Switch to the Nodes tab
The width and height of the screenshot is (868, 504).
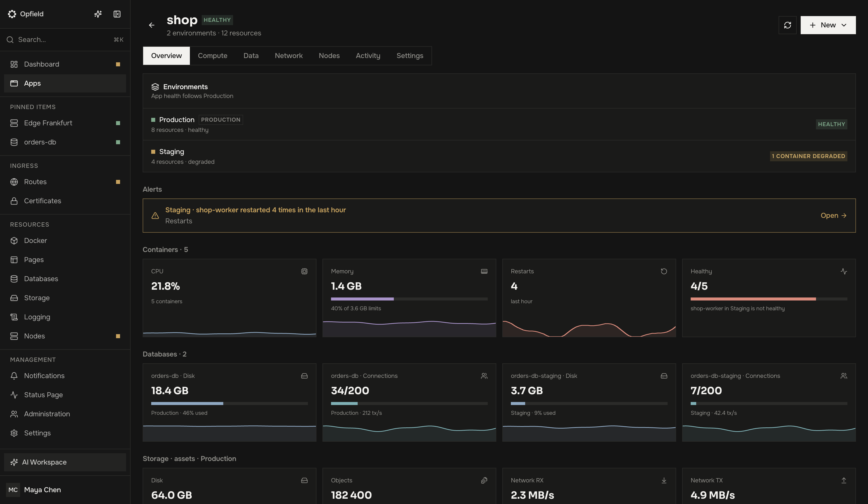click(329, 56)
